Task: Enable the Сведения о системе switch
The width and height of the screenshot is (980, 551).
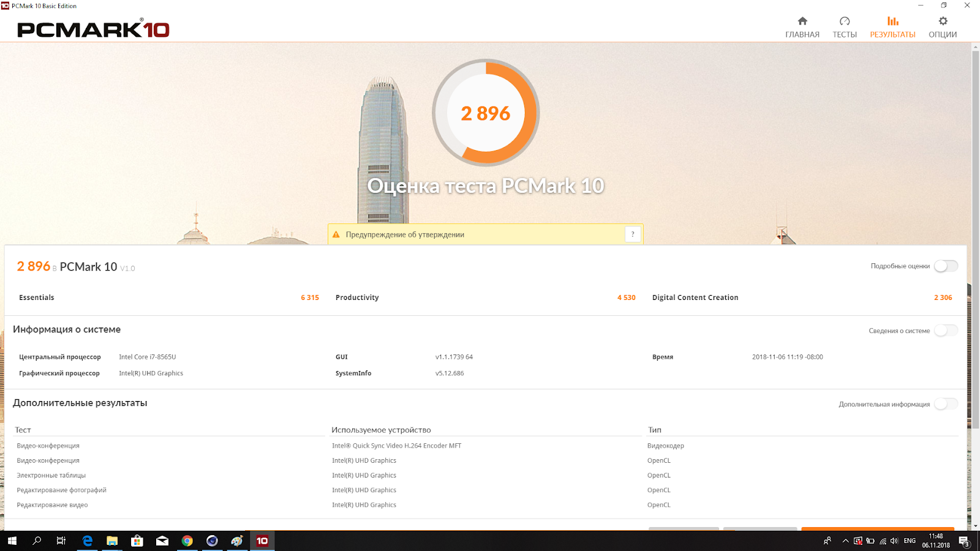Action: [946, 331]
